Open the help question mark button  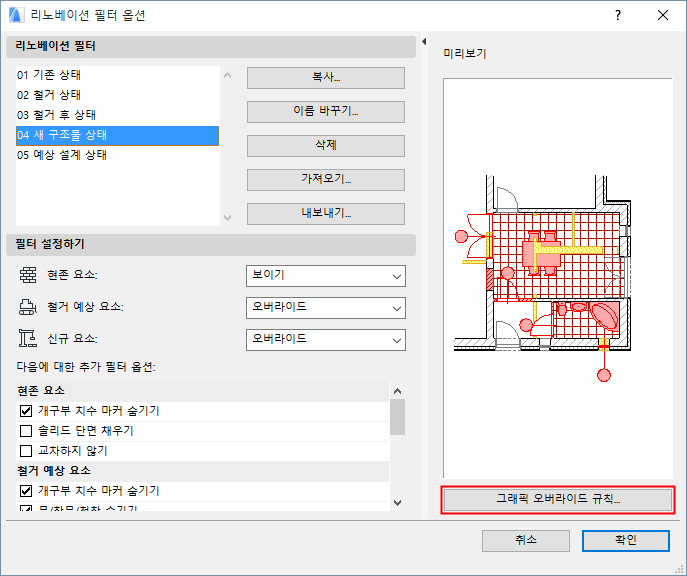click(x=618, y=15)
